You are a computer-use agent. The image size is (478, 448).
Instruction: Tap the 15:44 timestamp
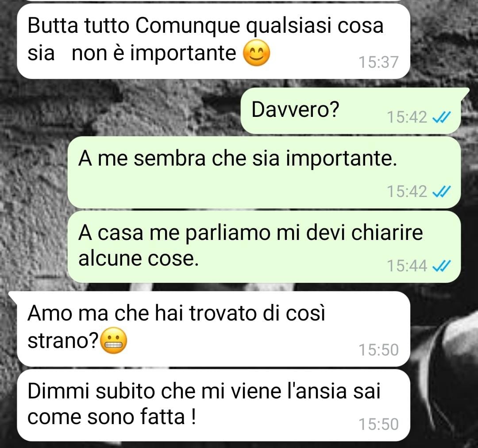407,266
